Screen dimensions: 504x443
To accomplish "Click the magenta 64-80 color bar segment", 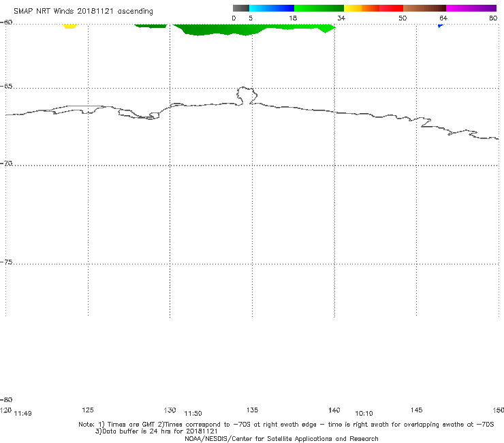I will (x=471, y=8).
